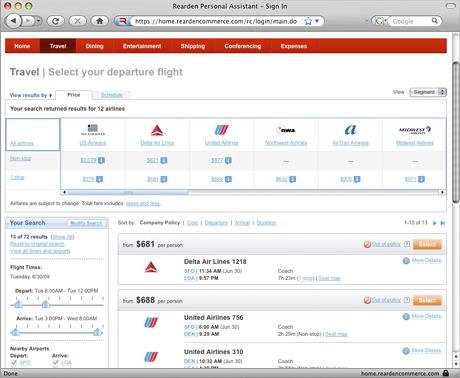Open the Dining navigation tab
The image size is (460, 378).
coord(94,46)
